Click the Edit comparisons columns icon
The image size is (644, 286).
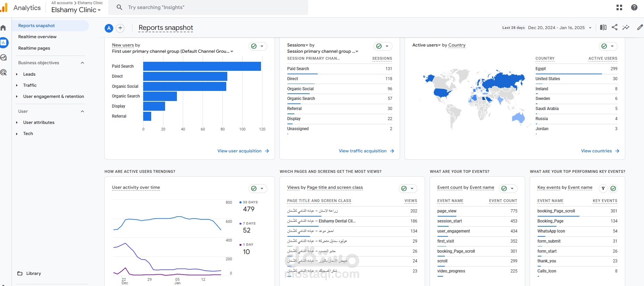603,27
